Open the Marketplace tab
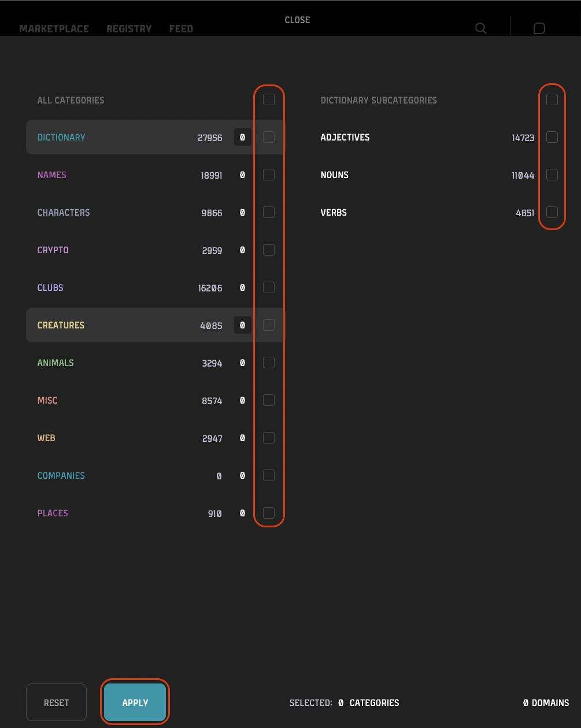Screen dimensions: 581x728 (x=54, y=28)
